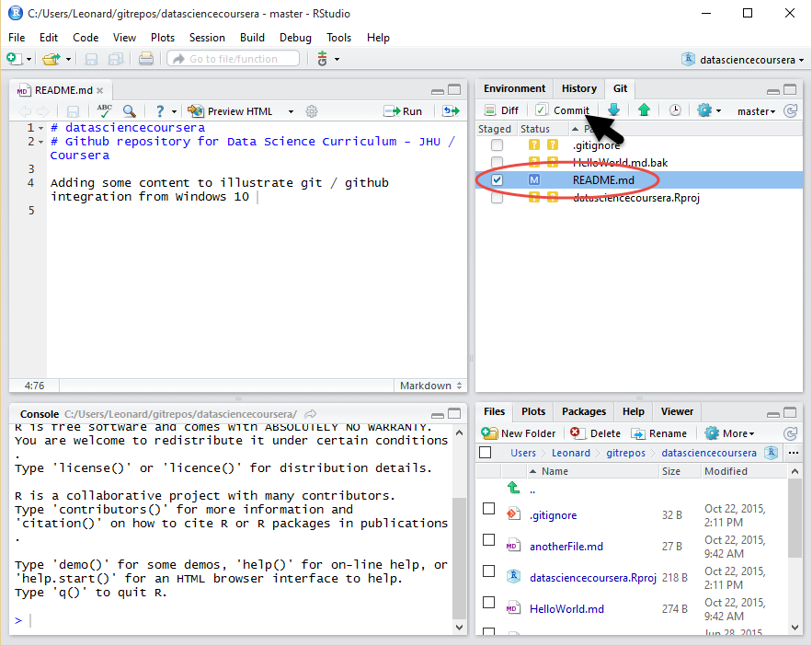Click the Commit button
The width and height of the screenshot is (812, 646).
pos(563,110)
